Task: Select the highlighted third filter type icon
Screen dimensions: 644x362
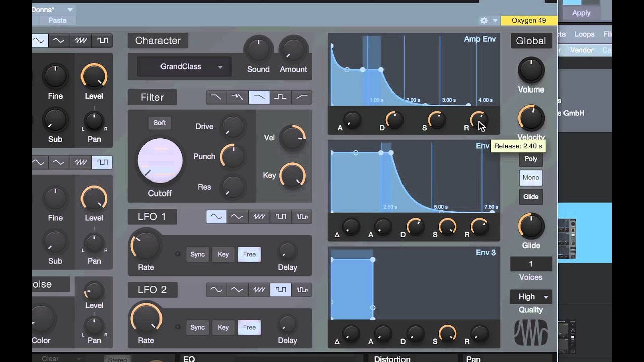Action: coord(259,97)
